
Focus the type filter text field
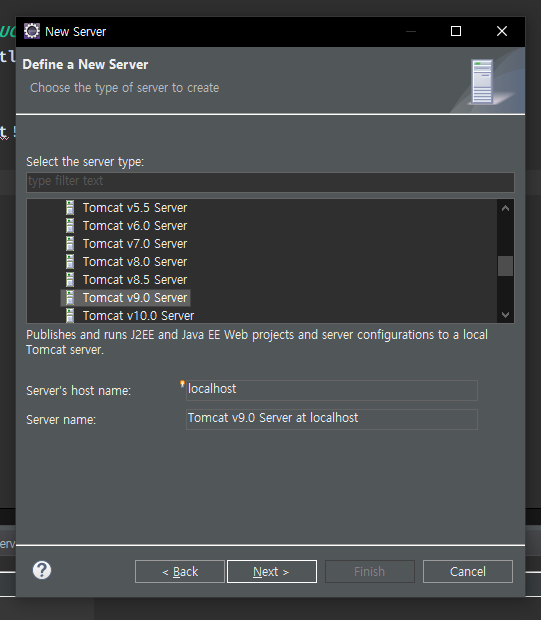coord(270,182)
